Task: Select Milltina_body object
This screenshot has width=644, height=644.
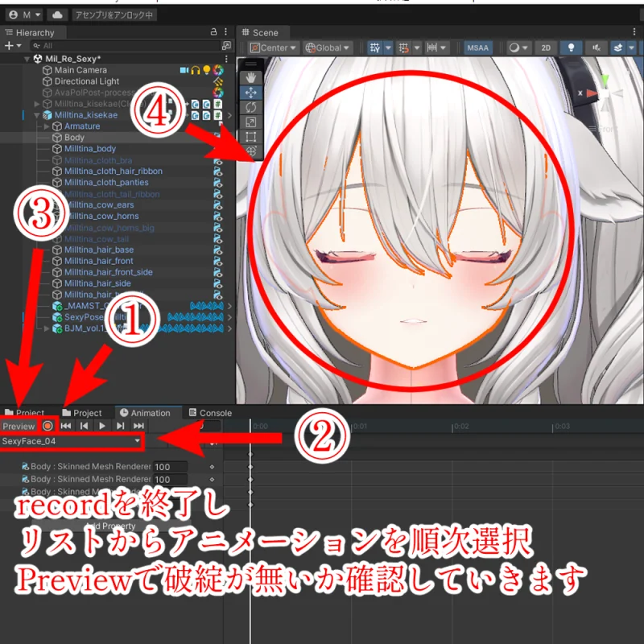Action: [x=90, y=149]
